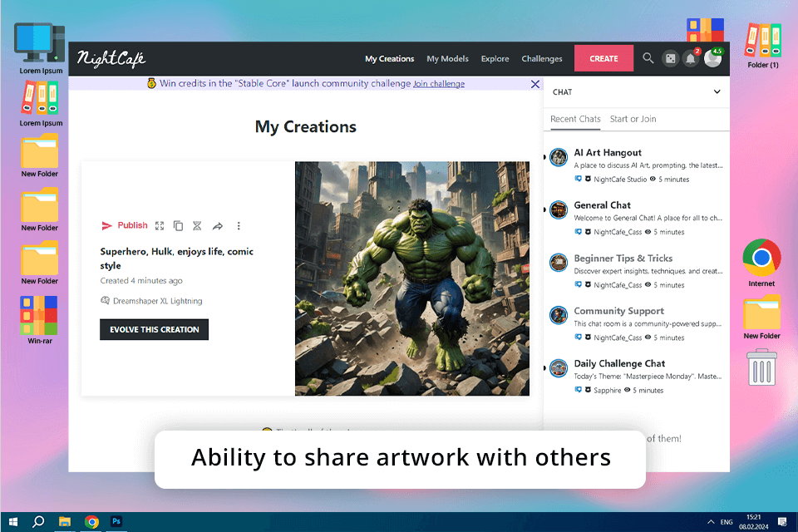Show hidden system tray icons
The image size is (798, 532).
[x=711, y=522]
